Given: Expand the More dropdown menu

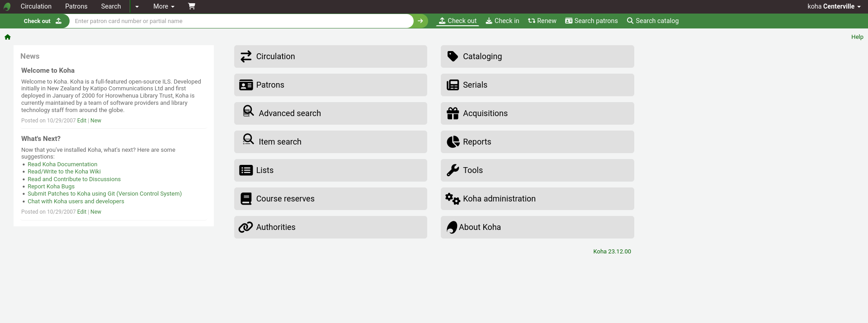Looking at the screenshot, I should click(x=164, y=6).
